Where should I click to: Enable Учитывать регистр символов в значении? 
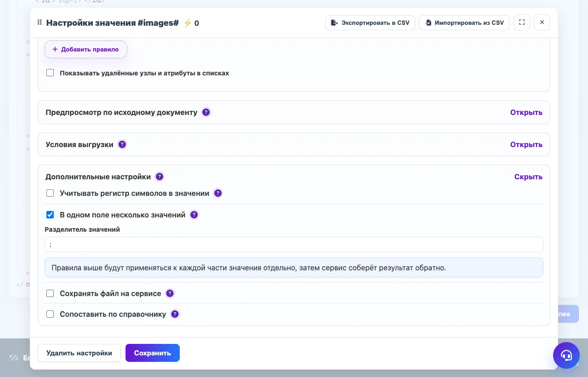(50, 193)
